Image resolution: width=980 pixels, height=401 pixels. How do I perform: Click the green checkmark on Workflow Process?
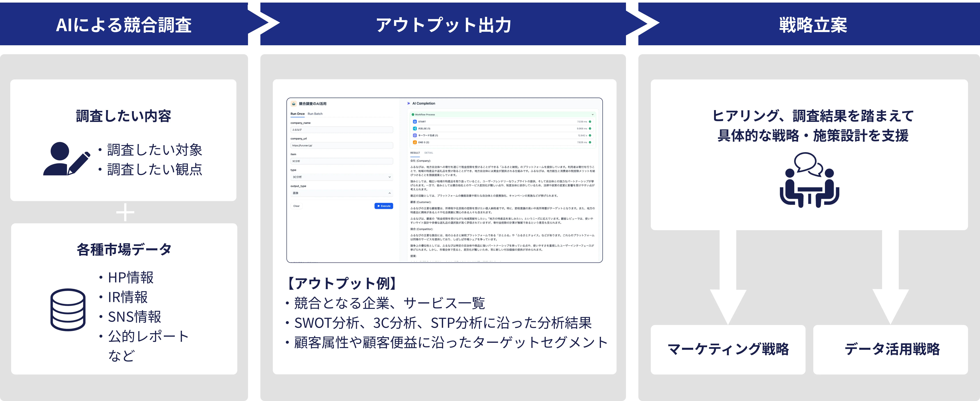pyautogui.click(x=413, y=114)
